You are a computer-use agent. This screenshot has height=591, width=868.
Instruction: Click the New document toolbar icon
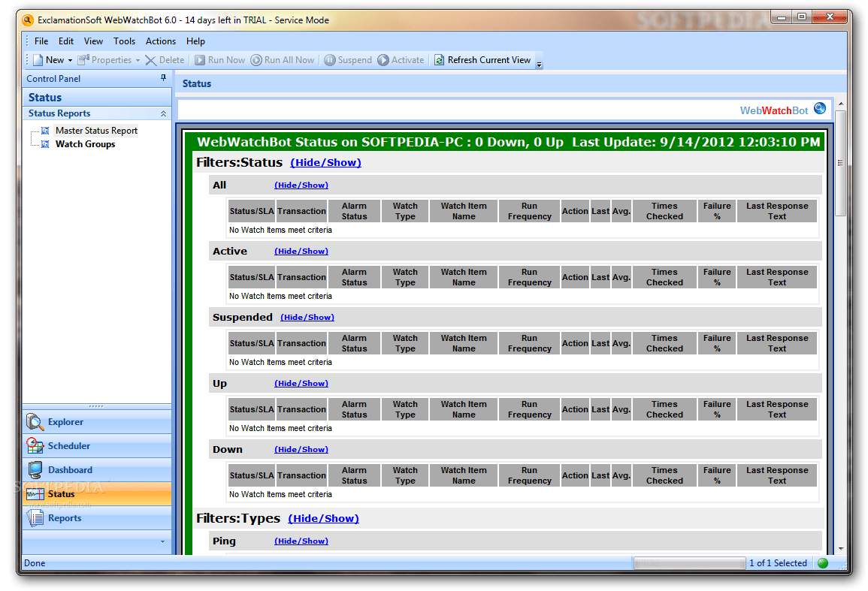click(x=38, y=60)
